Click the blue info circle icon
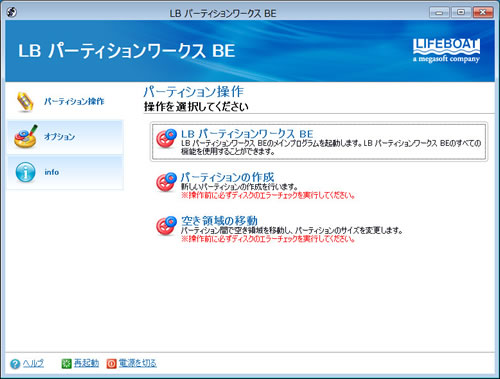This screenshot has width=500, height=379. point(25,172)
